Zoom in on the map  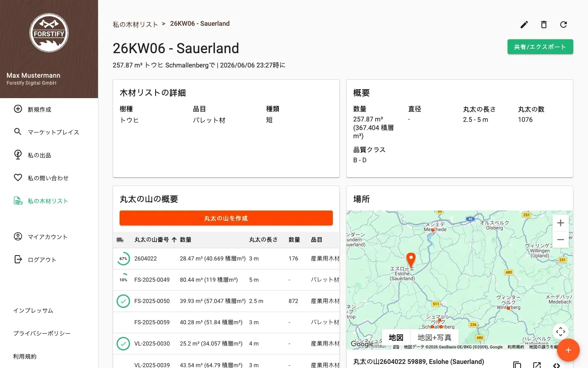click(561, 223)
